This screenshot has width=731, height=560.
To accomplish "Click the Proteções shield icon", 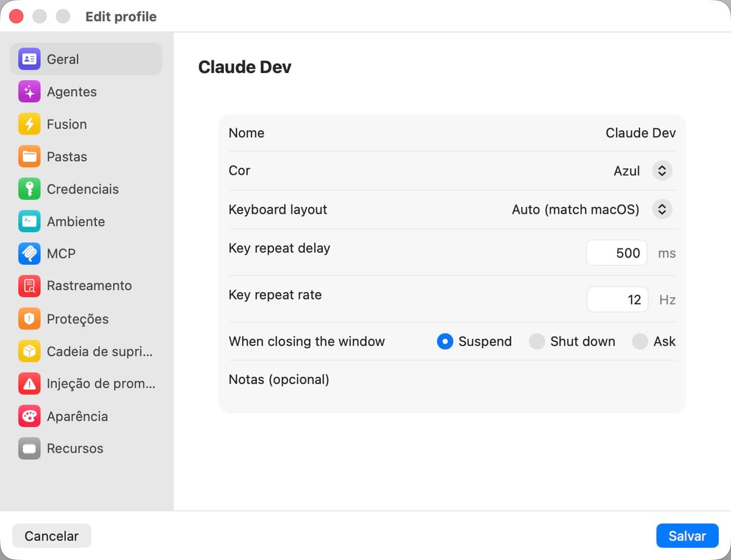I will 29,319.
